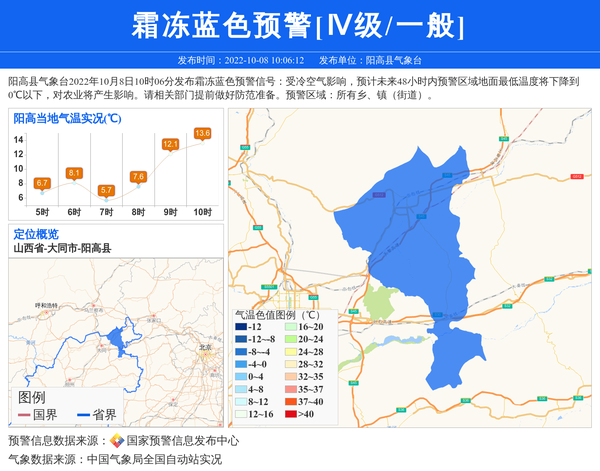Click the 山西省-大同市-阳高县 location text
This screenshot has height=471, width=600.
[62, 248]
